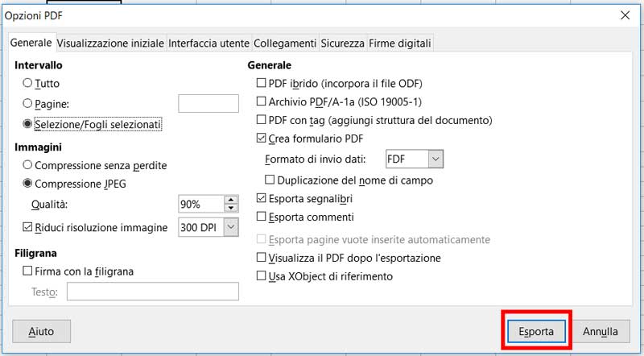Screen dimensions: 644x356
Task: Close the Opzioni PDF dialog
Action: 625,15
